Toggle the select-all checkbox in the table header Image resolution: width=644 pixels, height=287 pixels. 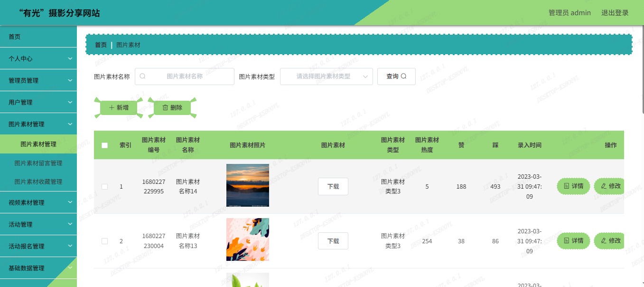coord(105,145)
